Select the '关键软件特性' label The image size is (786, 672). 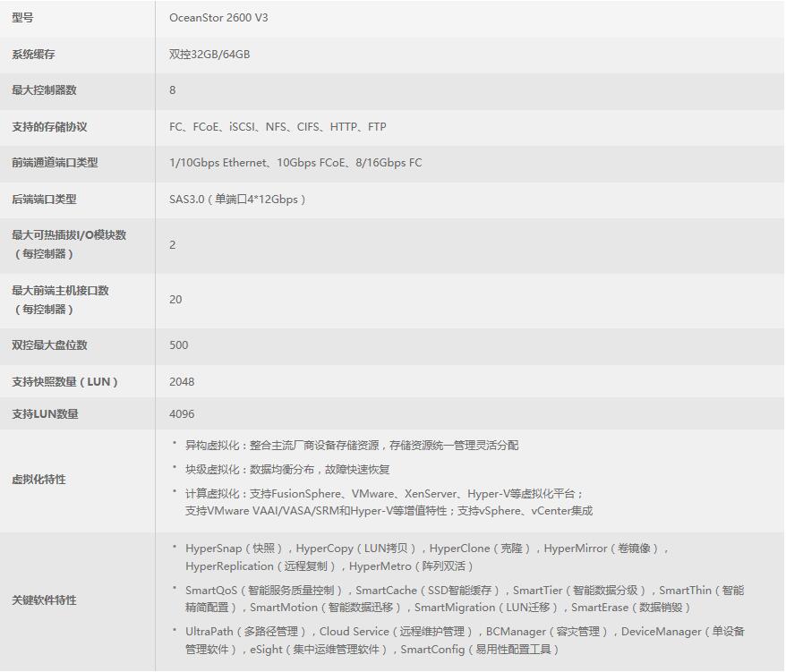[44, 600]
